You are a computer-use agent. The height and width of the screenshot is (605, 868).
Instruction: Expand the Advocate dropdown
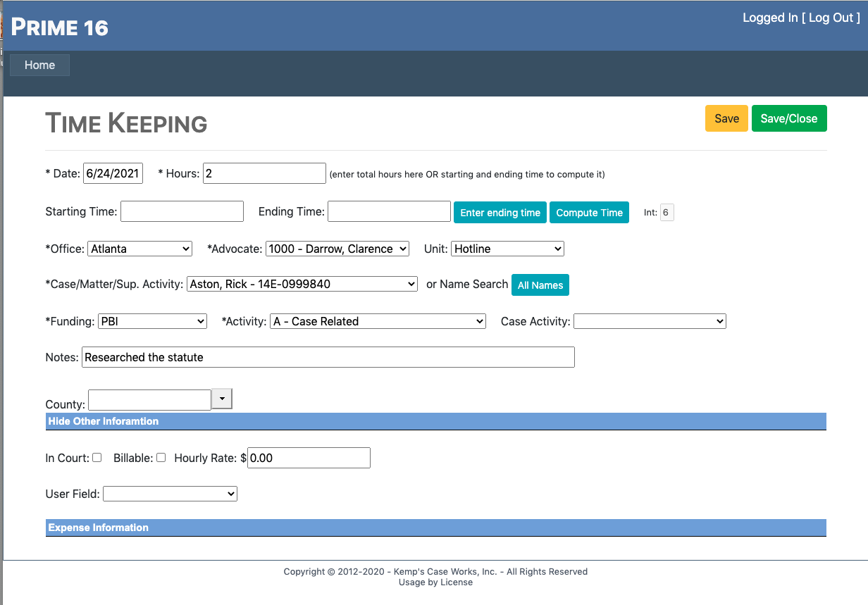pyautogui.click(x=337, y=249)
